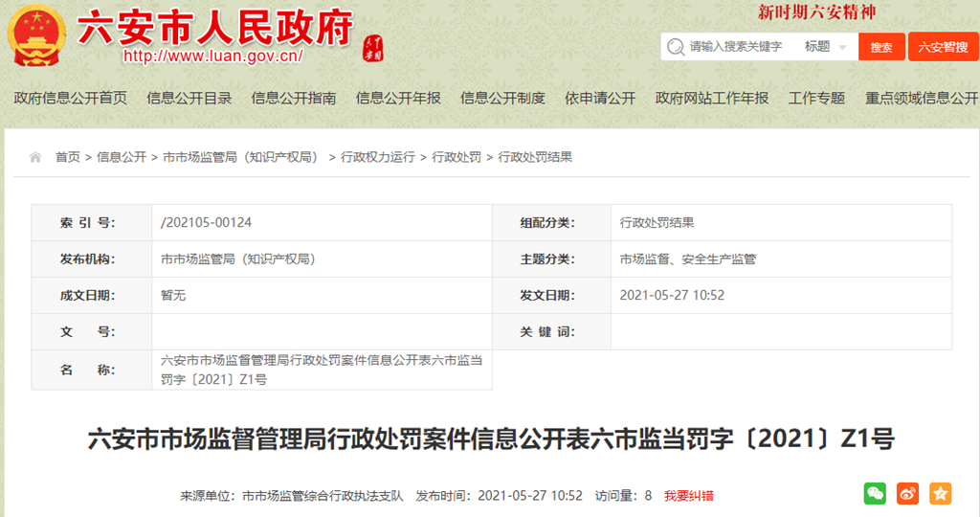The width and height of the screenshot is (980, 517).
Task: Open 工作专题 menu item
Action: coord(817,99)
